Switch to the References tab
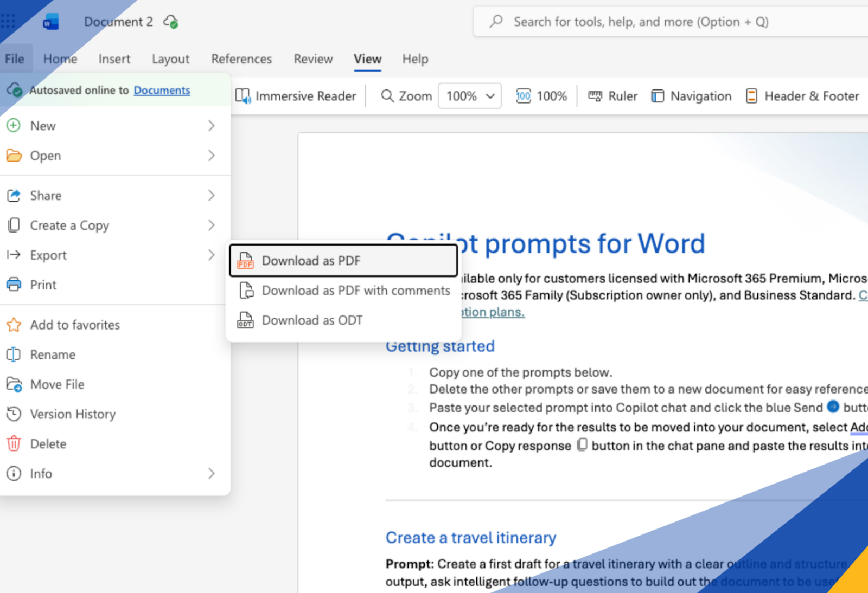The width and height of the screenshot is (868, 593). pyautogui.click(x=241, y=59)
